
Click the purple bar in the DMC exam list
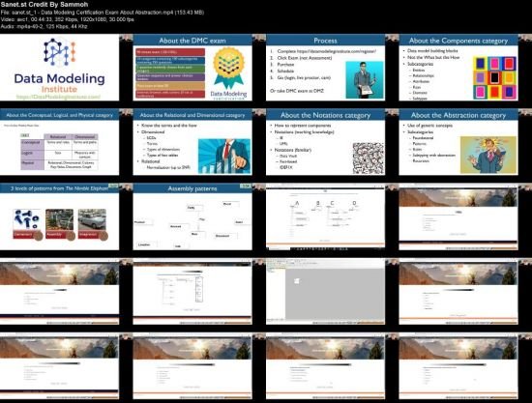[170, 77]
